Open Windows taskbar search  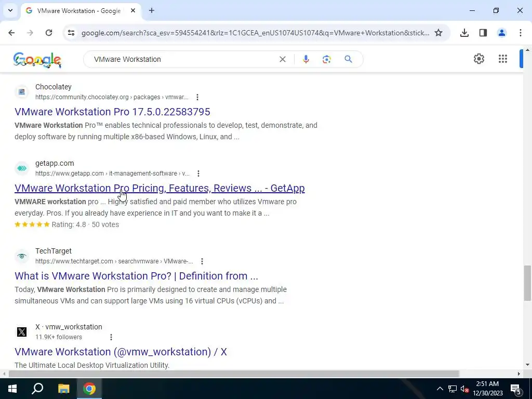tap(37, 389)
